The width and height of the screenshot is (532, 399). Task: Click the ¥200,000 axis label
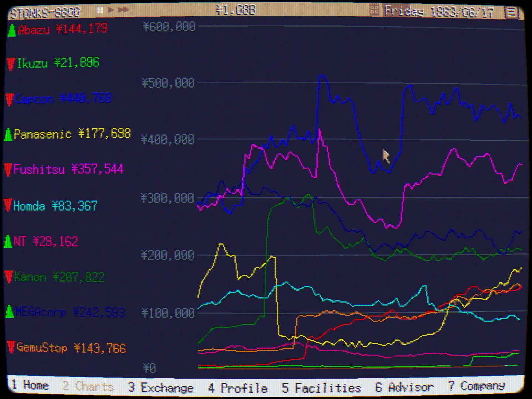[x=167, y=255]
